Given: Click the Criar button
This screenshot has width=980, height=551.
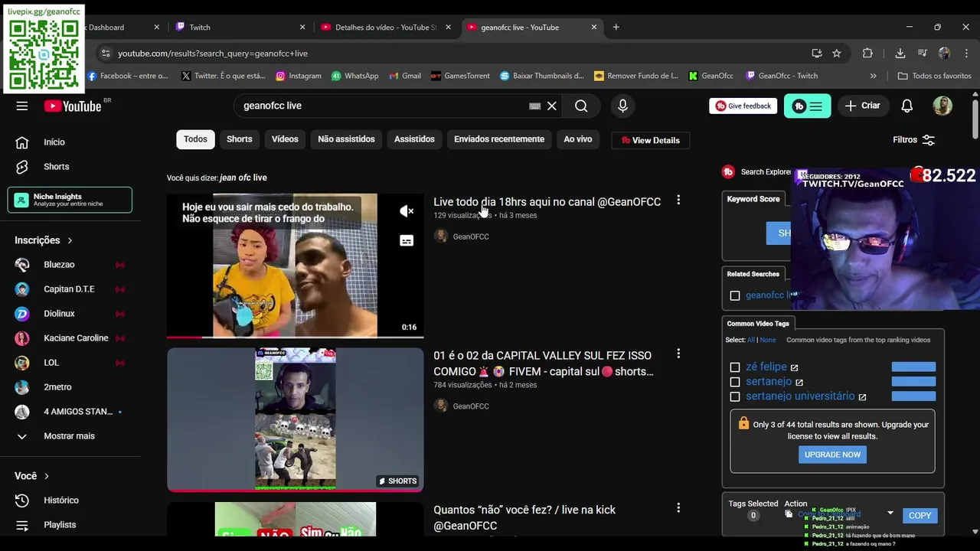Looking at the screenshot, I should 863,106.
